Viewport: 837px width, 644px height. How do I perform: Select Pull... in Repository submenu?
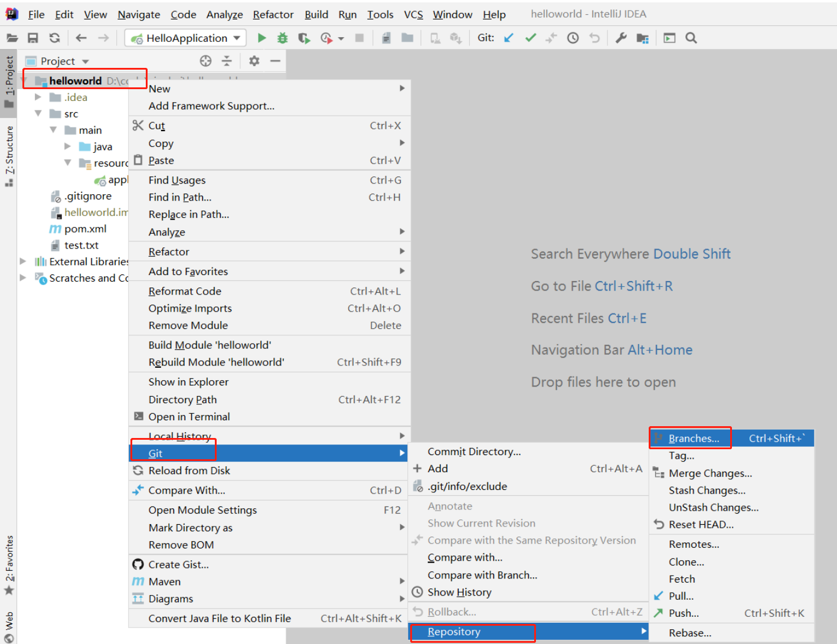coord(732,596)
